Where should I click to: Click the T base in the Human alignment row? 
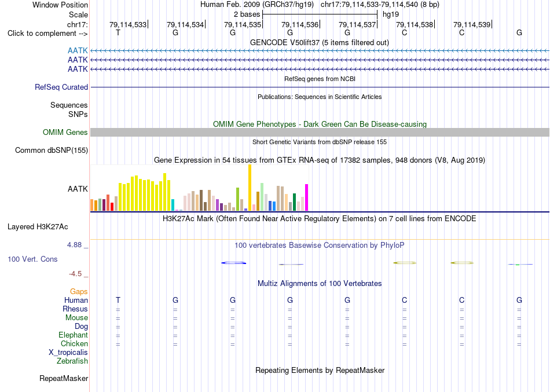coord(118,300)
